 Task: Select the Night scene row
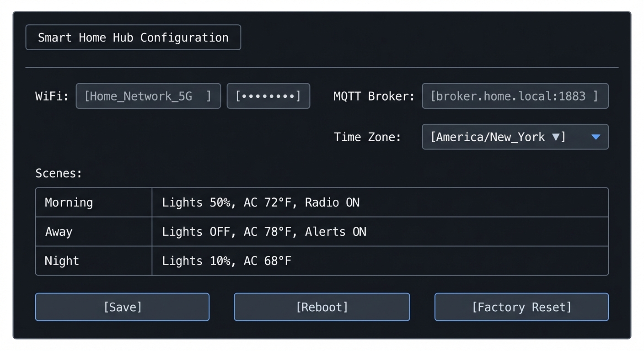point(61,261)
